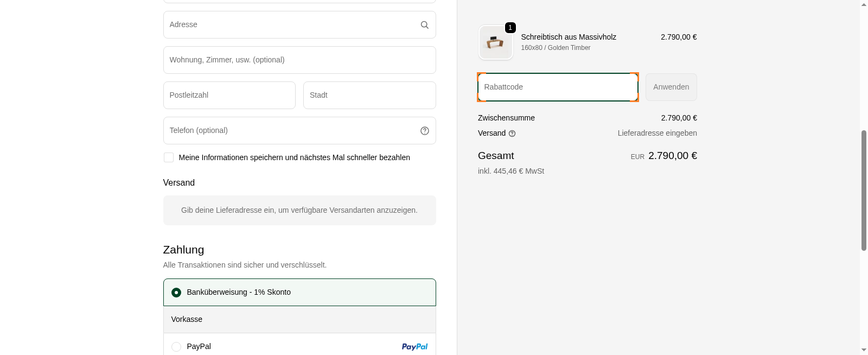868x355 pixels.
Task: Tick the save my information checkbox
Action: point(169,157)
